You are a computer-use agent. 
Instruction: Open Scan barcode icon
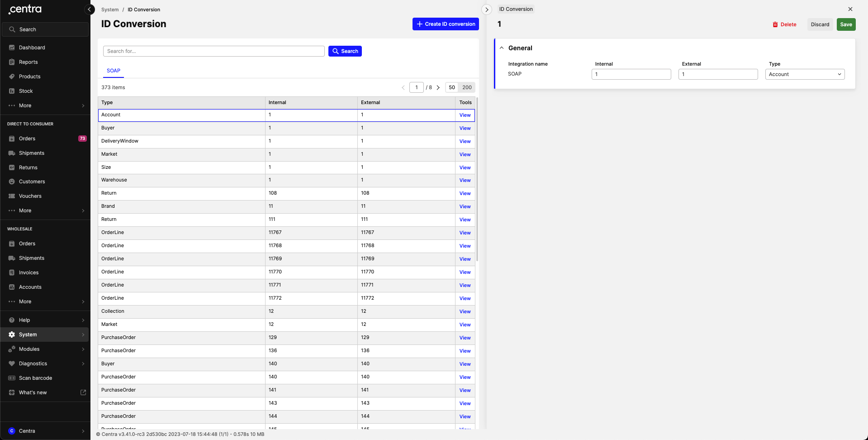(x=12, y=378)
